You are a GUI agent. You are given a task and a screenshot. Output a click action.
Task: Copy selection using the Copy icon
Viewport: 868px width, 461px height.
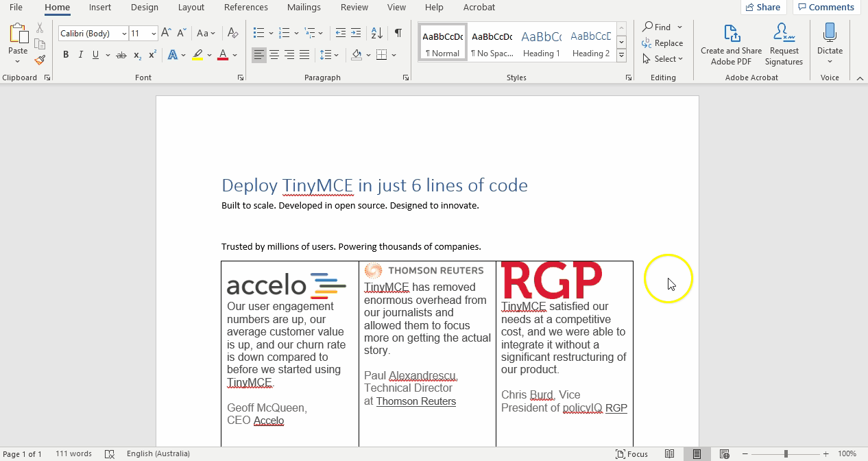(40, 44)
